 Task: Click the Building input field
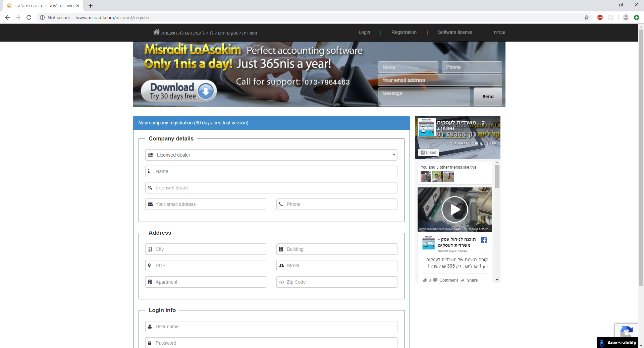[x=337, y=249]
